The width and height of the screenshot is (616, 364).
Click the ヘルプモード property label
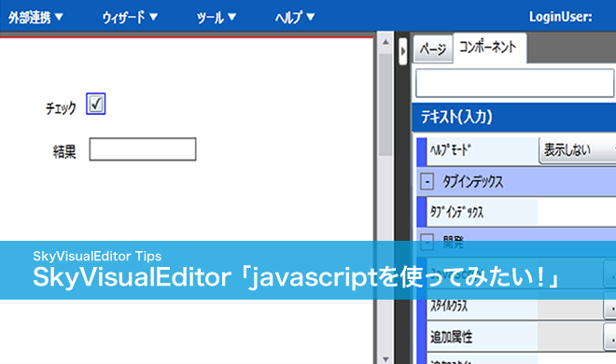[450, 149]
